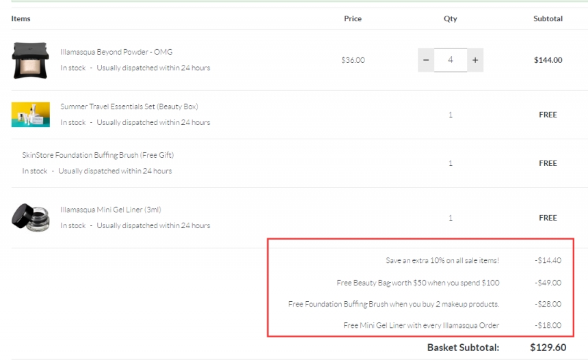588x364 pixels.
Task: Click the Qty column header
Action: pos(450,19)
